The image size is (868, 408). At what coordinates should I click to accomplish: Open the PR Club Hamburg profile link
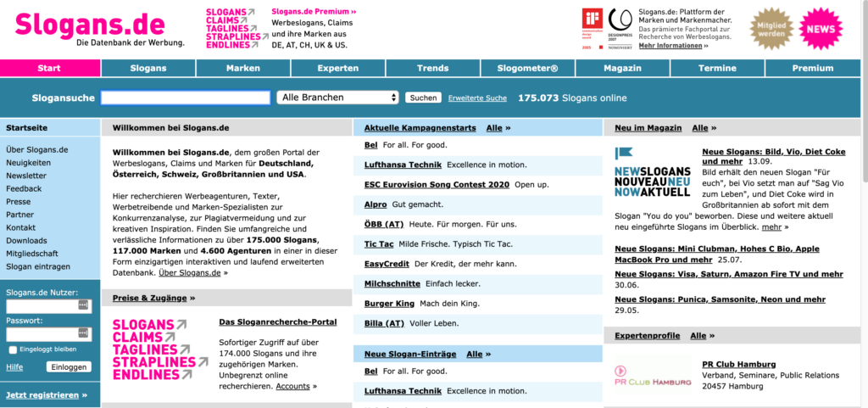pos(739,364)
